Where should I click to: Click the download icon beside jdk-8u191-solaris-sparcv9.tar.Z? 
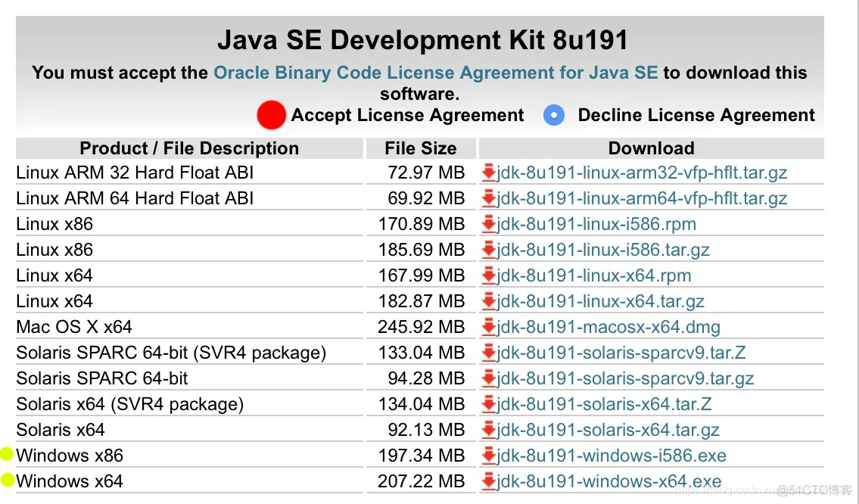click(x=488, y=353)
